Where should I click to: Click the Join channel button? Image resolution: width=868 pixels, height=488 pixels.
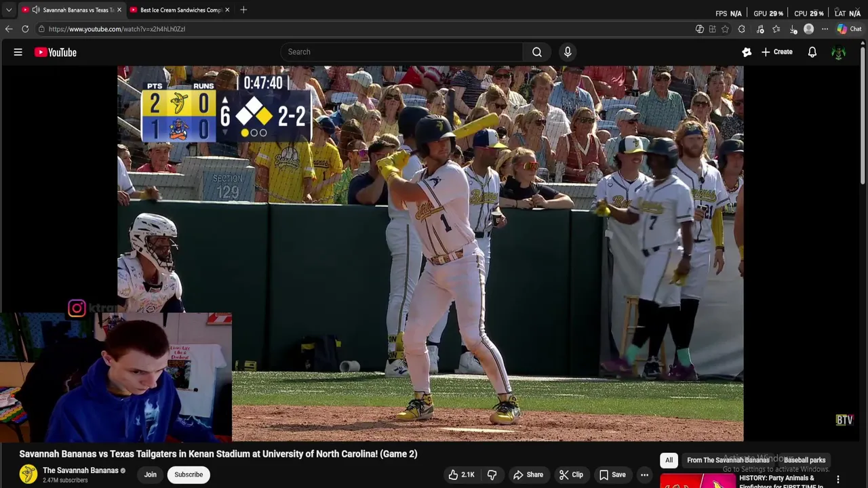pos(150,474)
